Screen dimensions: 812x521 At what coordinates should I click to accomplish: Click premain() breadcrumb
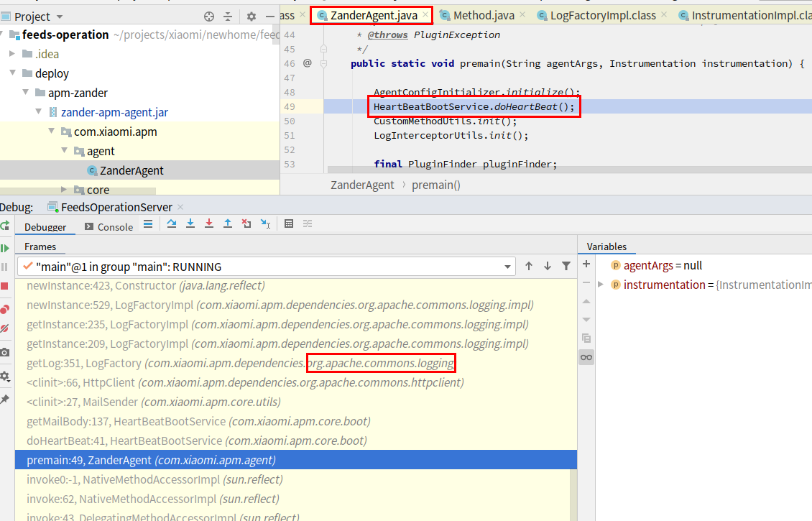pos(436,185)
